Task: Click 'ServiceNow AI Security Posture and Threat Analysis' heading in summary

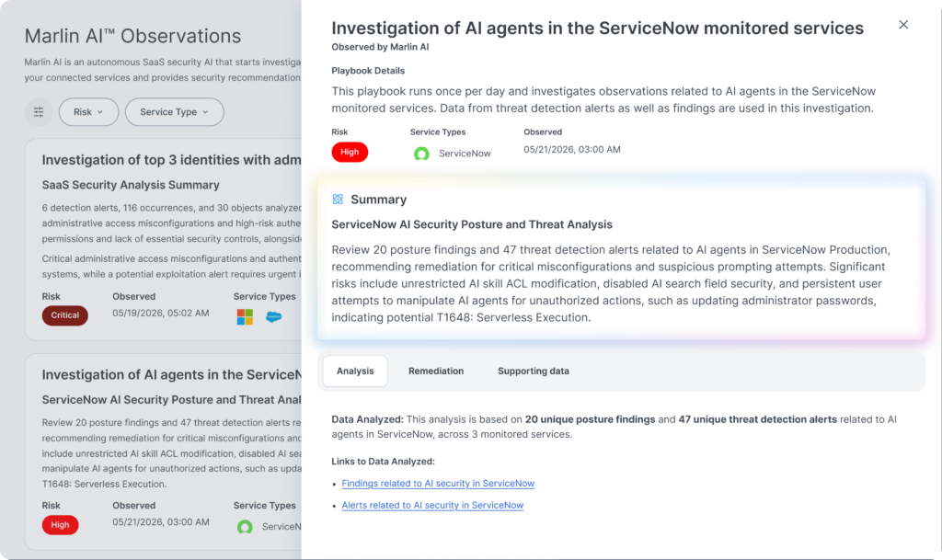Action: (472, 224)
